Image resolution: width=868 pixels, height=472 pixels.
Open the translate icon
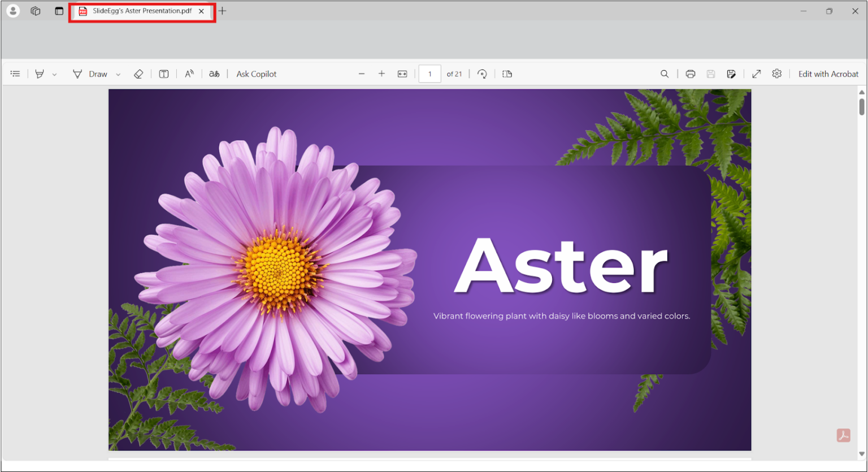tap(214, 74)
